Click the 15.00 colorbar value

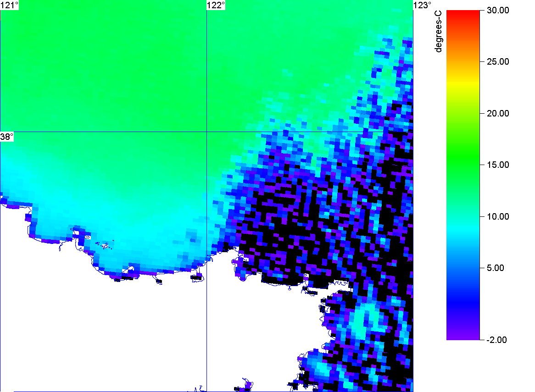click(498, 165)
